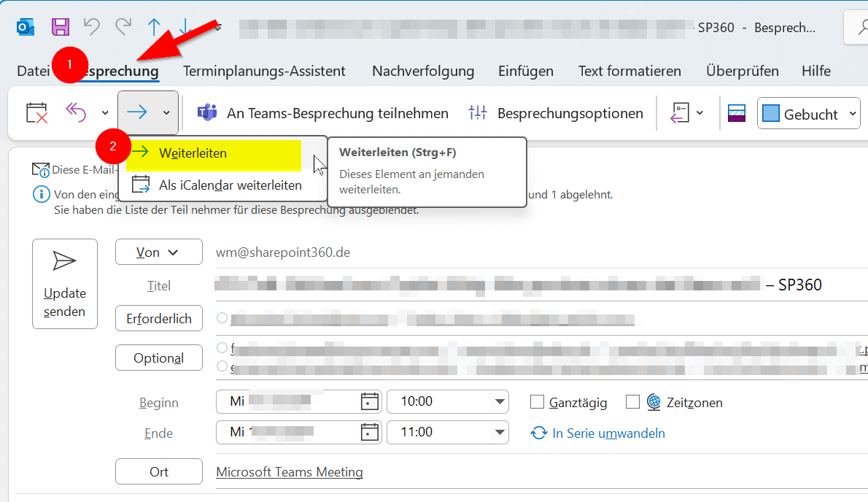868x502 pixels.
Task: Click the Ort field Microsoft Teams Meeting
Action: 290,472
